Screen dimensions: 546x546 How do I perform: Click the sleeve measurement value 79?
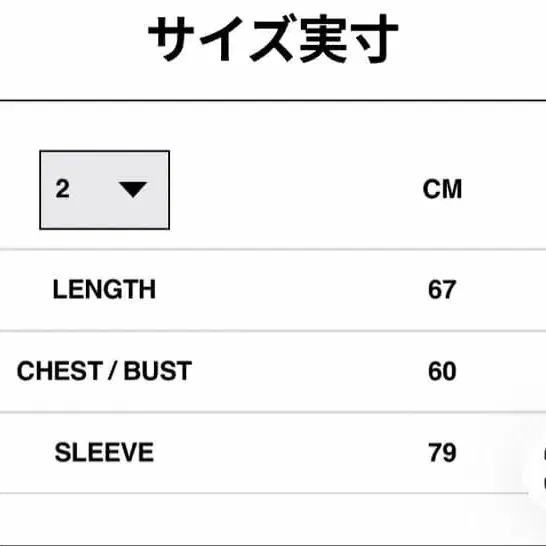[x=442, y=452]
